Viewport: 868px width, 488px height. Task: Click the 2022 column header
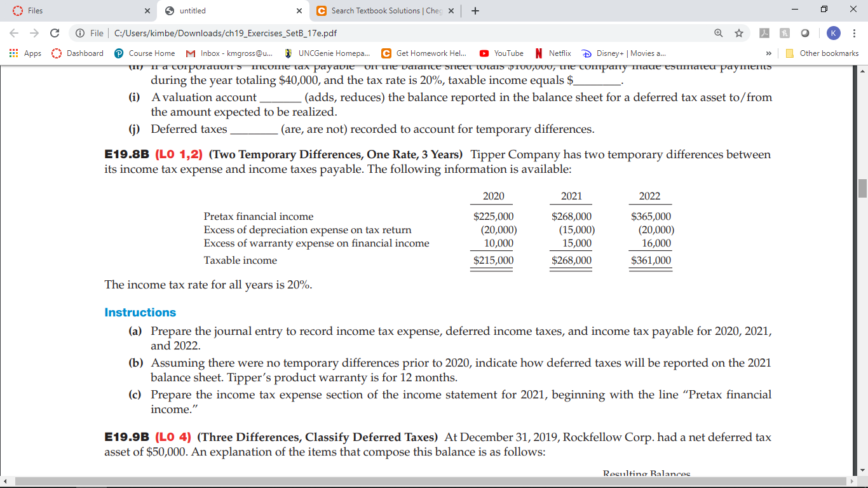click(x=649, y=196)
